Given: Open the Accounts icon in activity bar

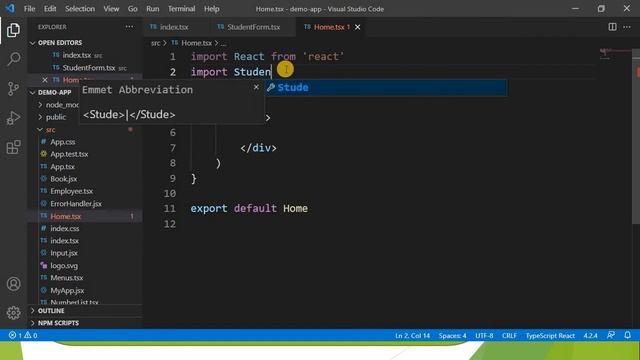Looking at the screenshot, I should point(13,284).
